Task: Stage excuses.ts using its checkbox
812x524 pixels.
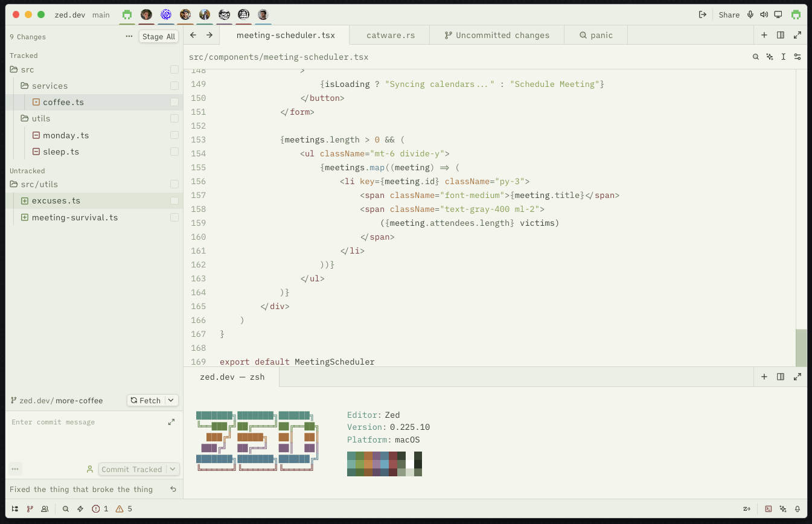Action: (174, 200)
